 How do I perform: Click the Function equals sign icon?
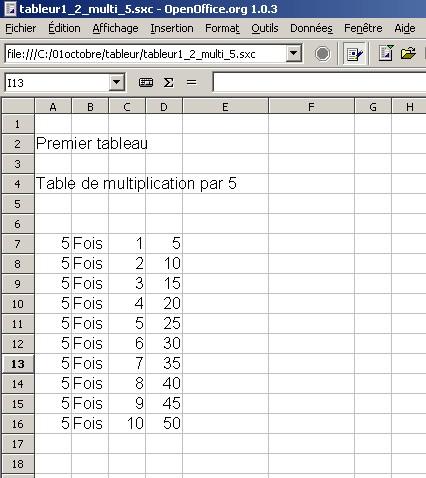tap(191, 82)
